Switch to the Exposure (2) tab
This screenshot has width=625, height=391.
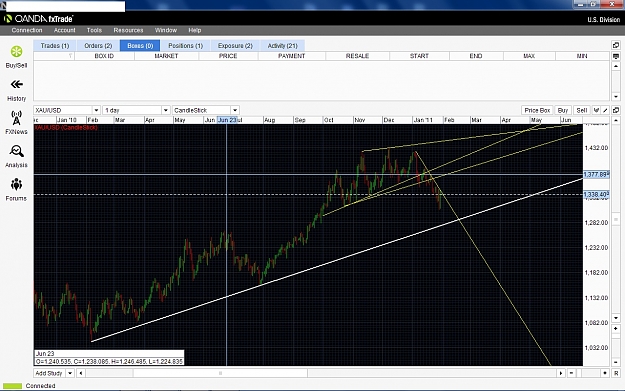pyautogui.click(x=235, y=45)
